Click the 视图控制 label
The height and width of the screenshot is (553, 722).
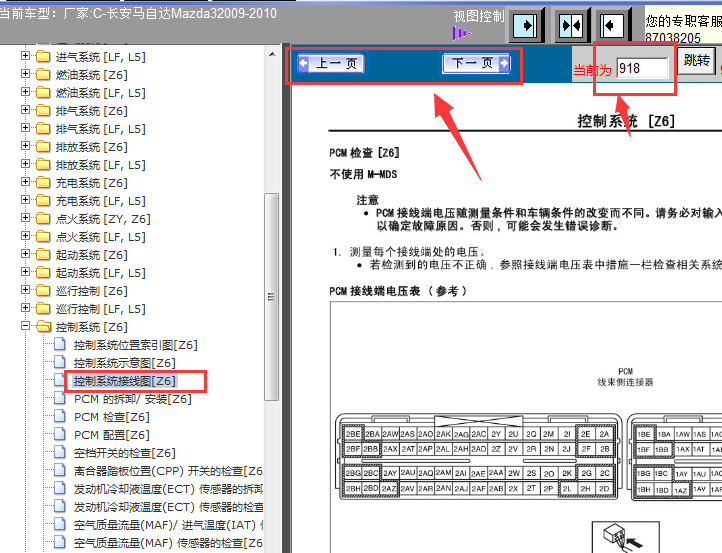coord(479,16)
